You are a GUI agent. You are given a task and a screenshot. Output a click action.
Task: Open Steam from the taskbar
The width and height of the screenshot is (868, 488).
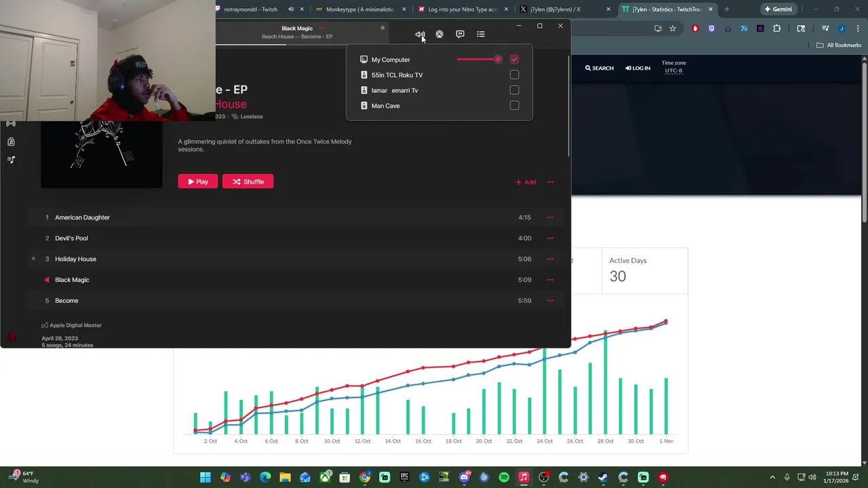(x=603, y=477)
